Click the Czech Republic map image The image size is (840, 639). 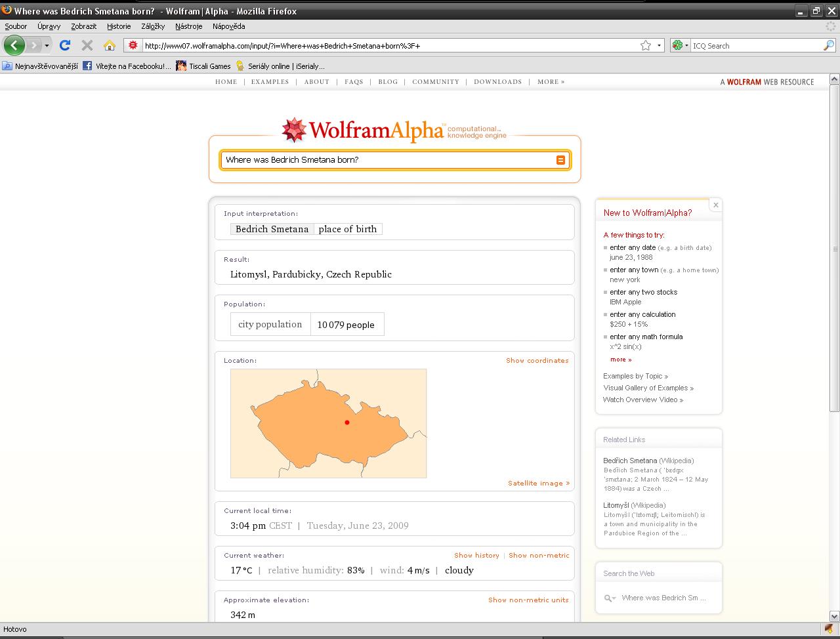tap(328, 423)
